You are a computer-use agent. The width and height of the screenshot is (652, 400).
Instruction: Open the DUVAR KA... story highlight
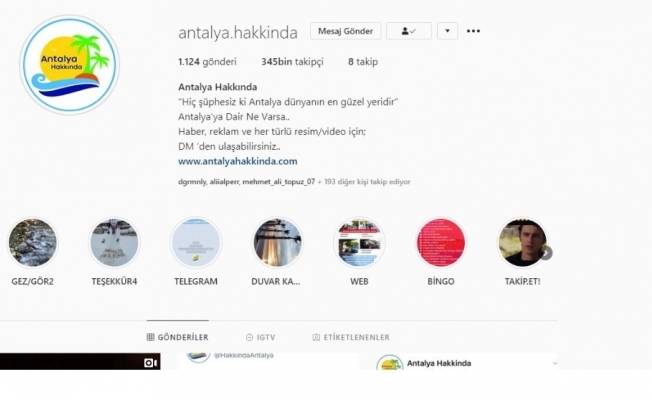click(x=277, y=243)
